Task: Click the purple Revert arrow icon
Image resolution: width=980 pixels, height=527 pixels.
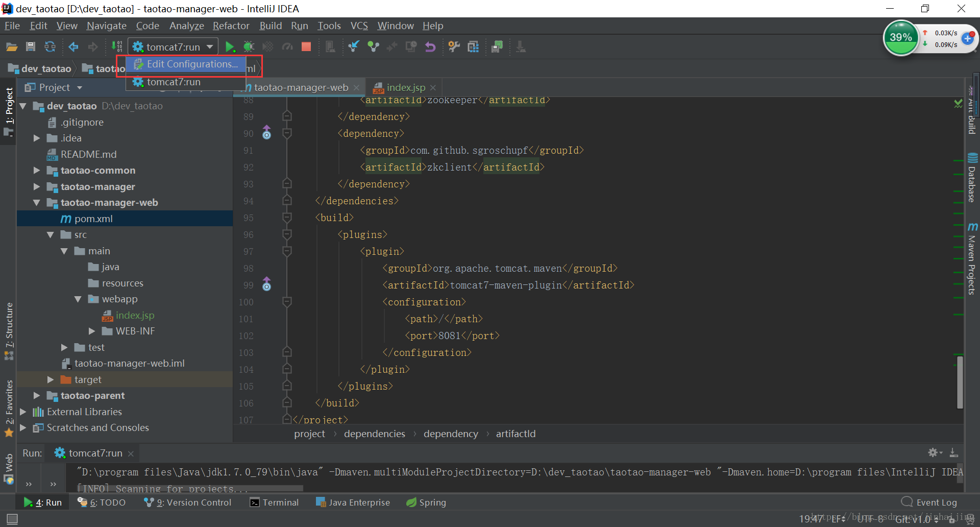Action: coord(430,47)
